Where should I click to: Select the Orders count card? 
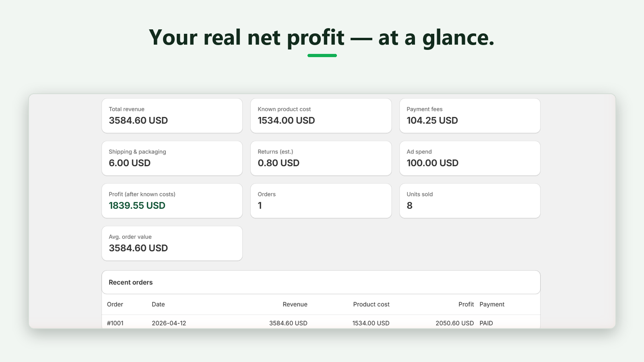(x=321, y=201)
